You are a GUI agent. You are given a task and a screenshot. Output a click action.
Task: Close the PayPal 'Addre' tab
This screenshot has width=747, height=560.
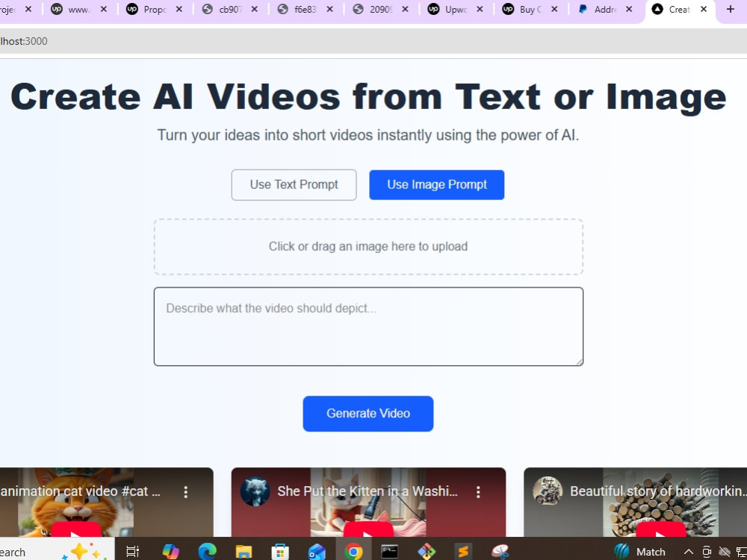pyautogui.click(x=629, y=9)
